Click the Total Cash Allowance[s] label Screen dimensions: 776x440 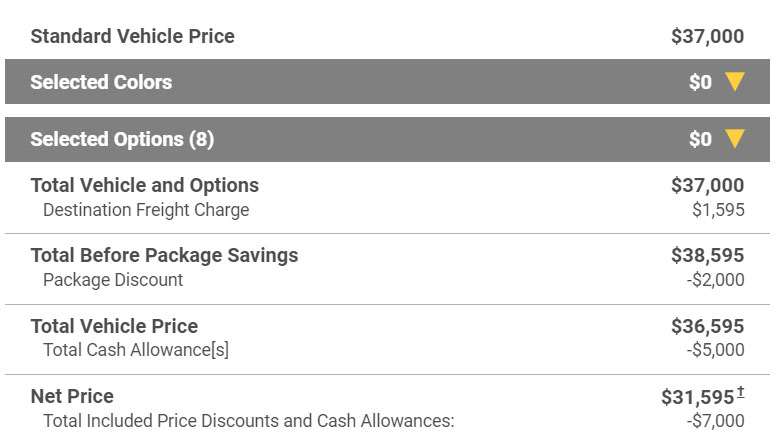click(x=136, y=350)
